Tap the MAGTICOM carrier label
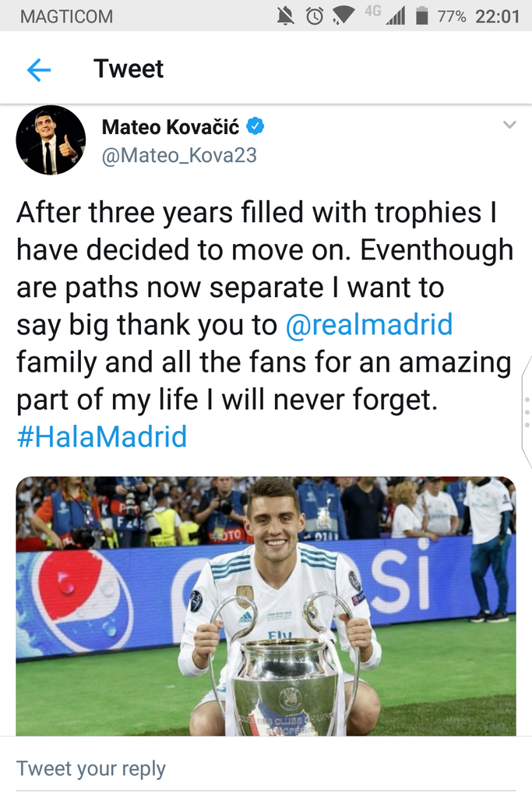The width and height of the screenshot is (532, 798). [66, 16]
